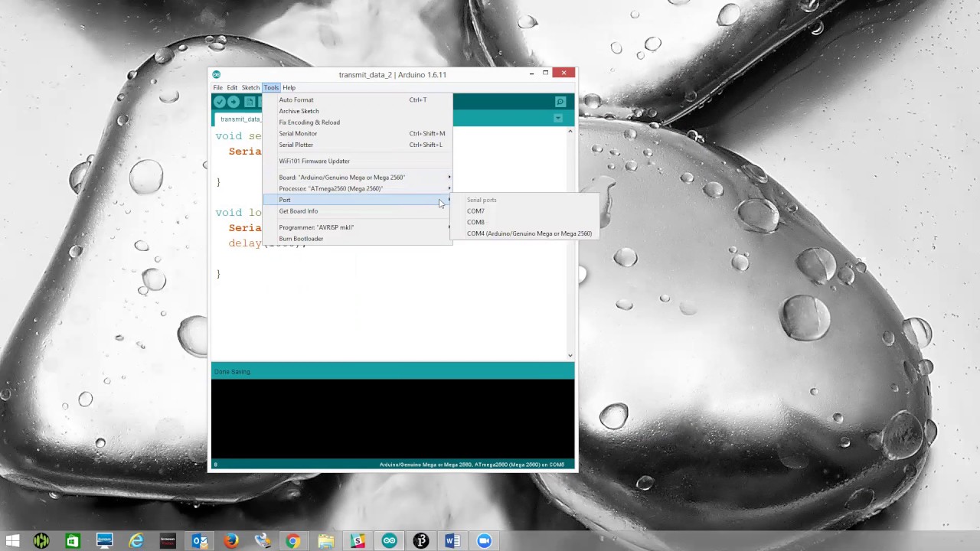Click the New sketch toolbar icon

pyautogui.click(x=250, y=102)
